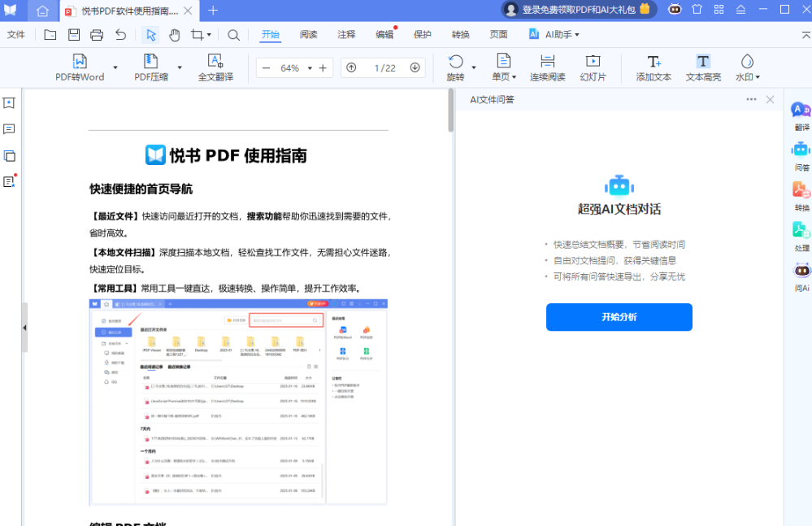Switch to the 保护 tab
Screen dimensions: 812x526
pos(423,35)
